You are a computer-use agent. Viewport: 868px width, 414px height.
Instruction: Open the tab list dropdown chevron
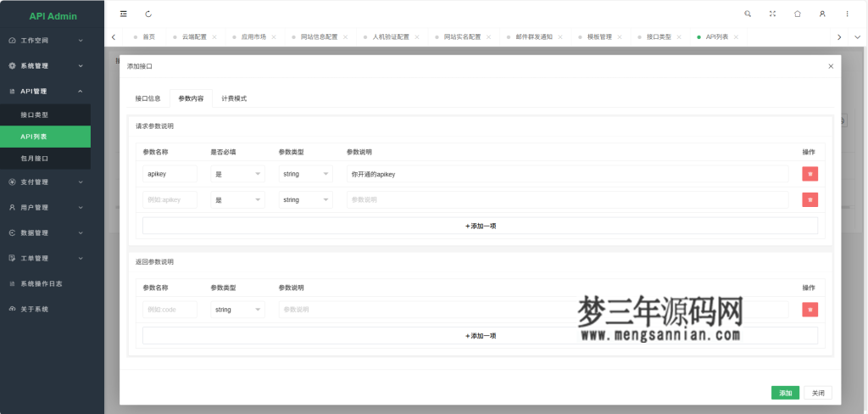pos(858,37)
